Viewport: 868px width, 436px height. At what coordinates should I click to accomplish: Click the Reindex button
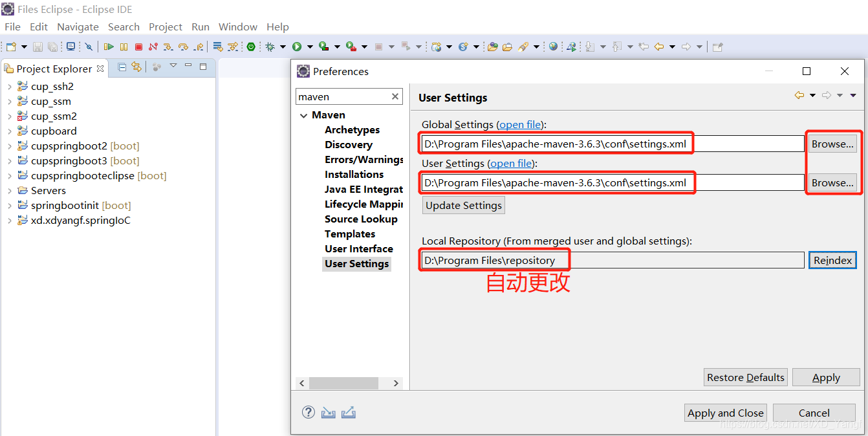click(x=832, y=260)
